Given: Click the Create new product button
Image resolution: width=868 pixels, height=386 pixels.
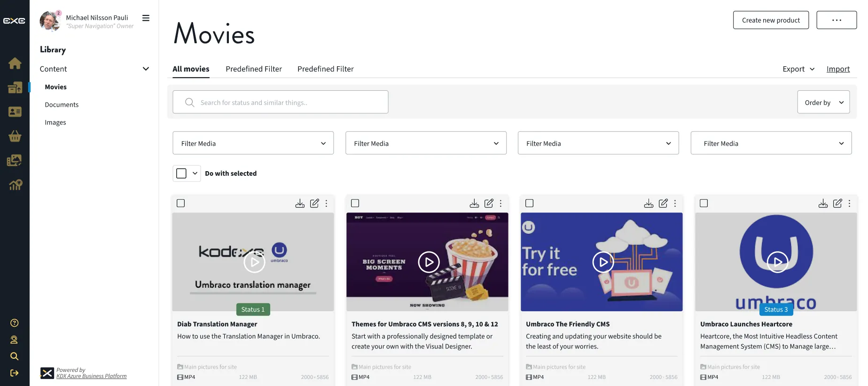Looking at the screenshot, I should coord(771,20).
